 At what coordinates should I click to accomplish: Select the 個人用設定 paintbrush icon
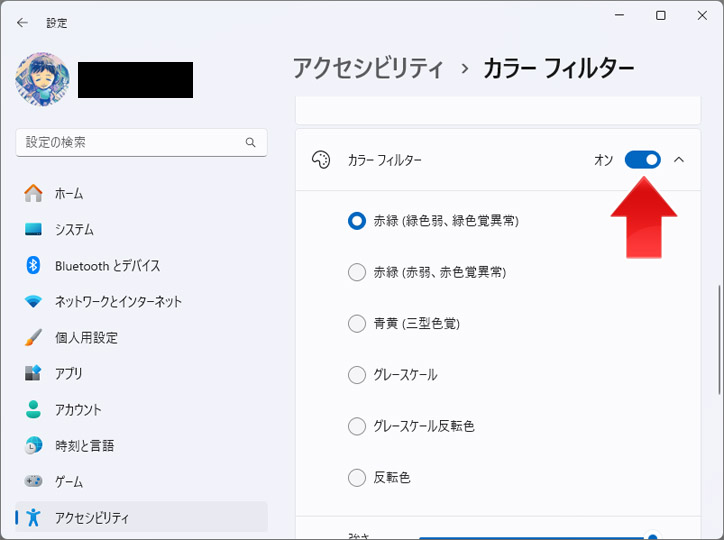coord(33,337)
